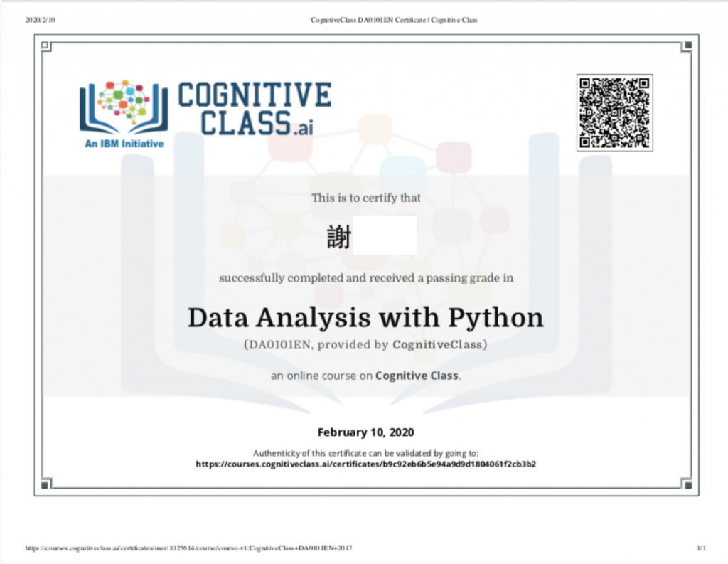This screenshot has width=728, height=564.
Task: Click the header date 2020/2/10
Action: (x=40, y=20)
